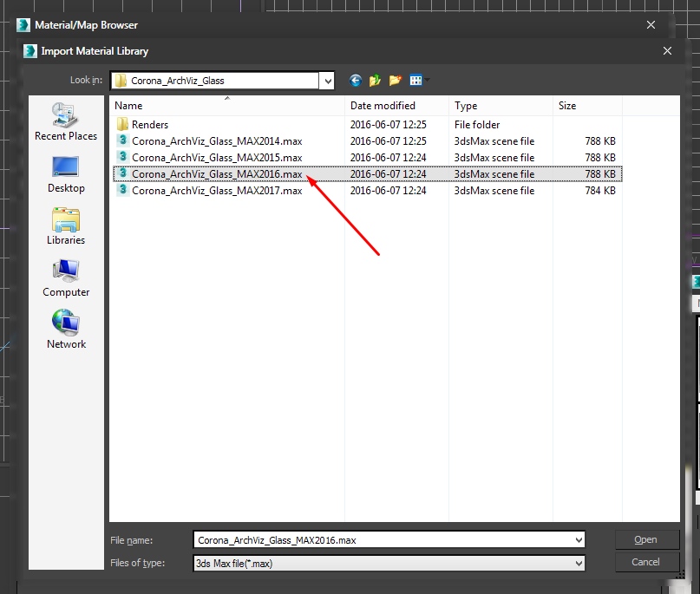Open Recent Places in sidebar

tap(66, 121)
